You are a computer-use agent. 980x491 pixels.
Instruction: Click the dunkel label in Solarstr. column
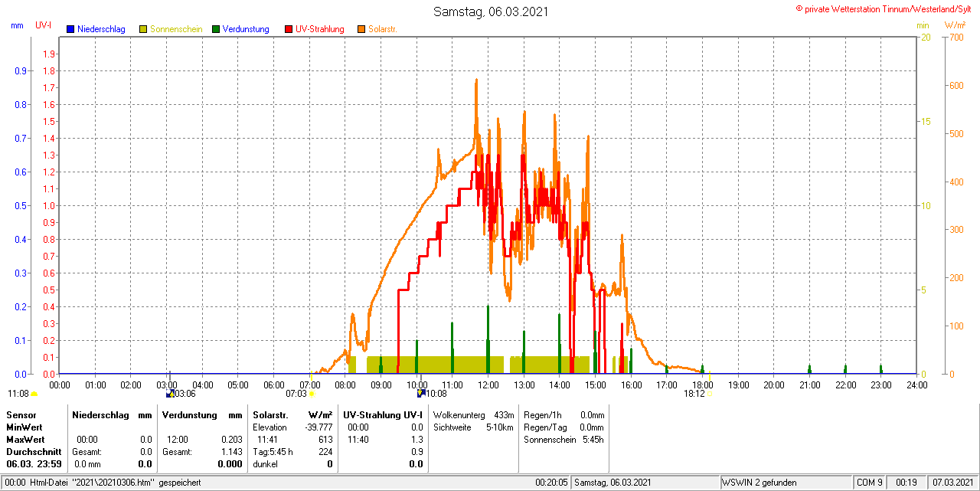point(266,464)
